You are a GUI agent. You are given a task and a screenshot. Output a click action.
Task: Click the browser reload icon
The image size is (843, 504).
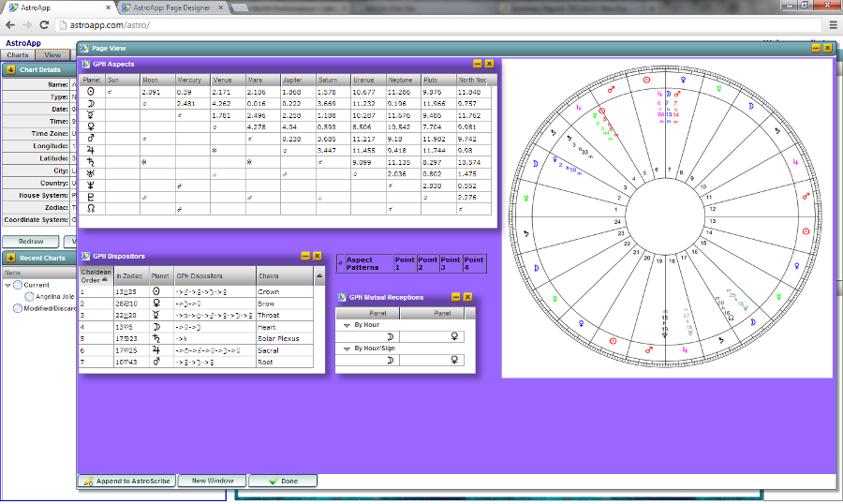43,24
